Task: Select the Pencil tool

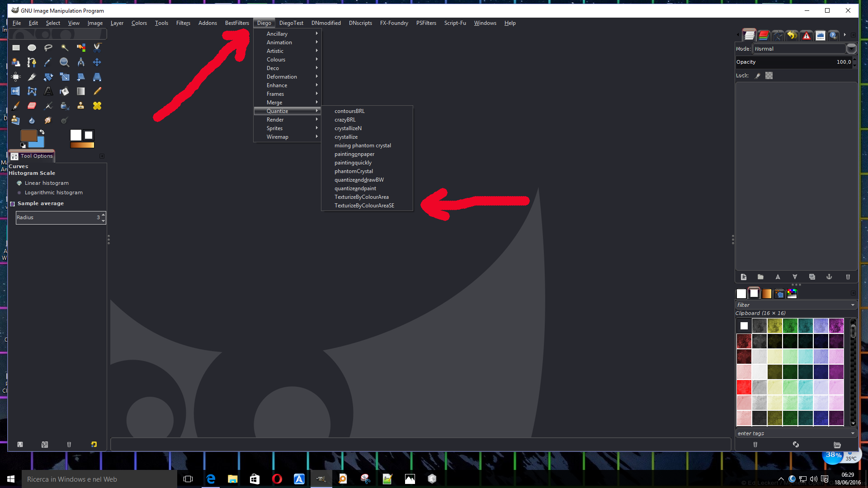Action: 97,91
